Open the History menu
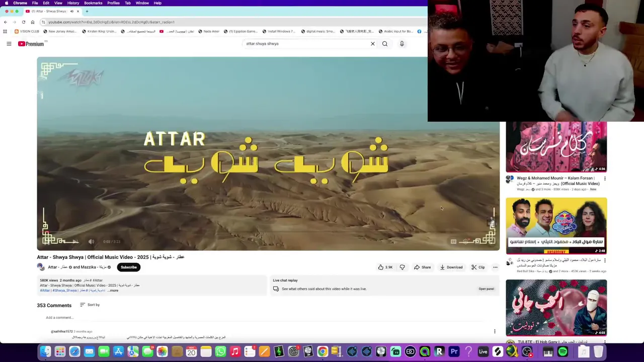 click(73, 3)
